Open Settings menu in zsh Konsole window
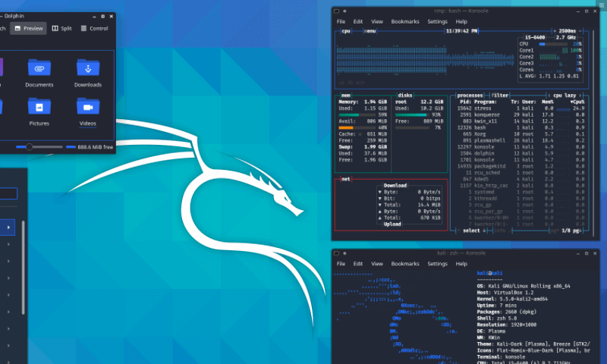The width and height of the screenshot is (607, 364). [x=438, y=264]
